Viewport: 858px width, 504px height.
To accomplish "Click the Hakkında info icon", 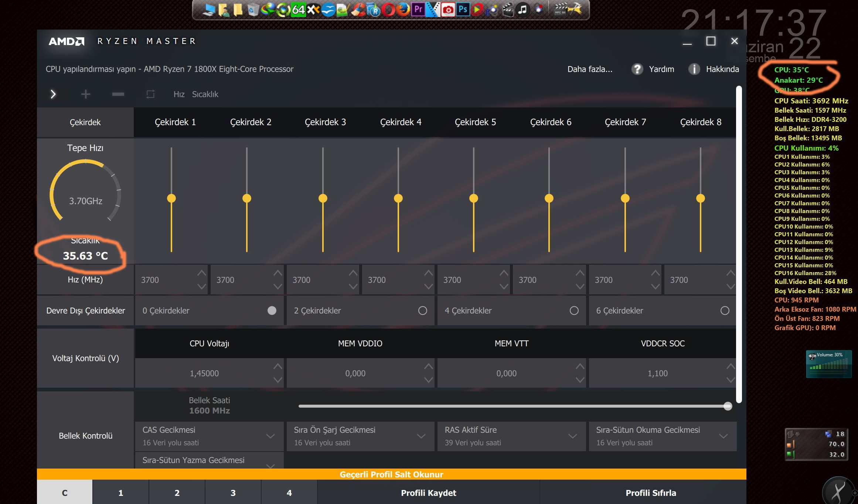I will tap(694, 69).
